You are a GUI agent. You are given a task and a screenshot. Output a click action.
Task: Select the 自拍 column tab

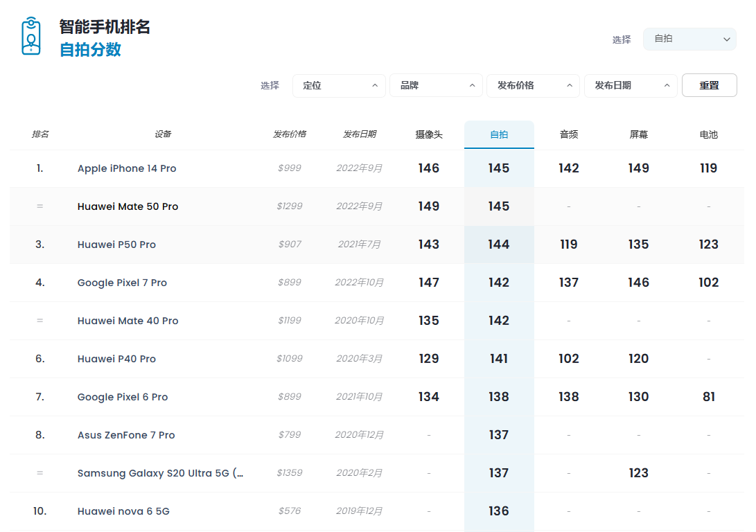click(x=499, y=135)
